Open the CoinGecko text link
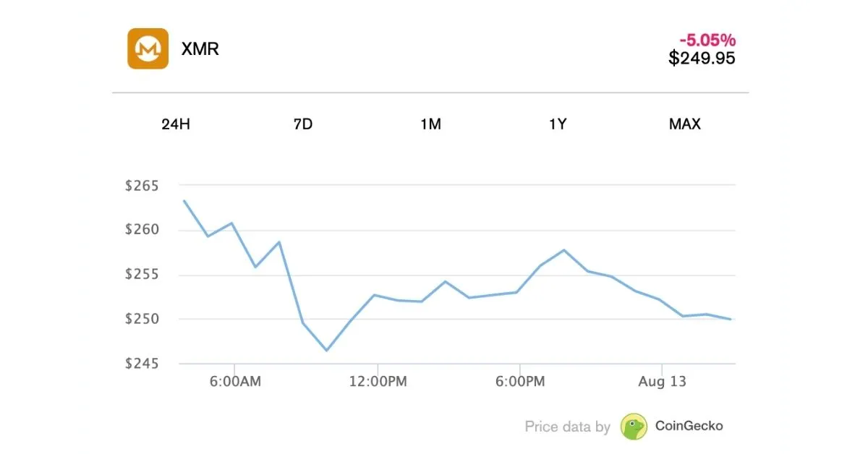This screenshot has height=454, width=868. (x=689, y=427)
